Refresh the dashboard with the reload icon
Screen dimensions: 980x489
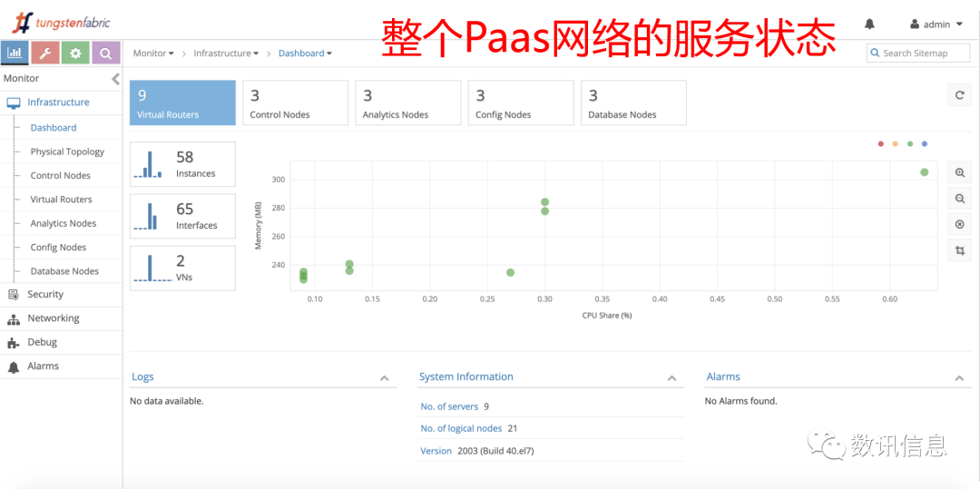coord(960,95)
